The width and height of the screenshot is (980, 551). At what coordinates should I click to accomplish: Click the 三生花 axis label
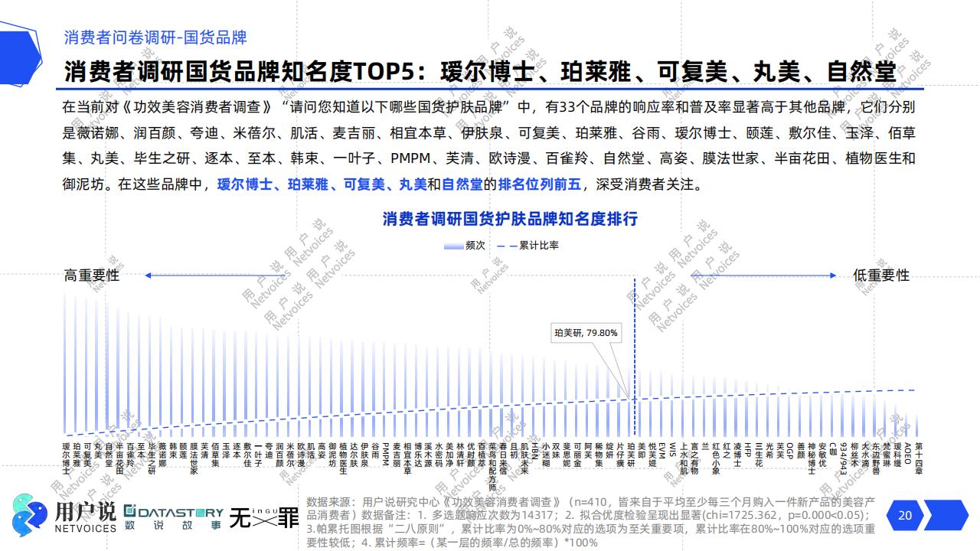pos(759,455)
